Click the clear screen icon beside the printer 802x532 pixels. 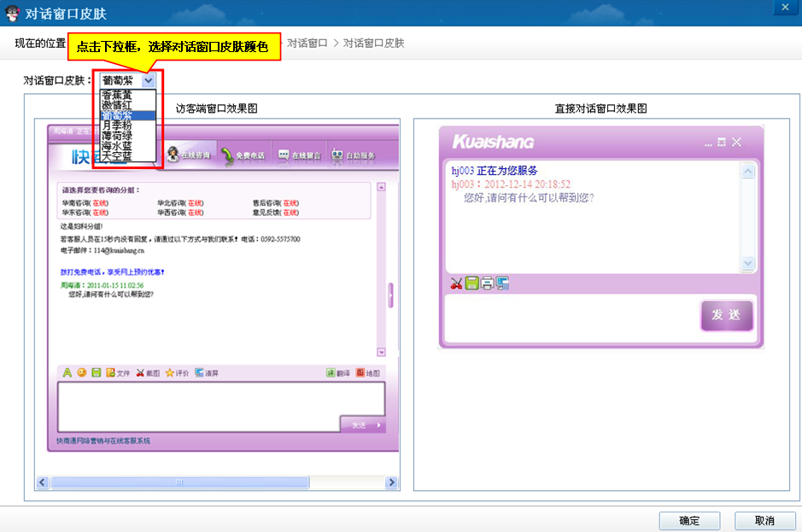tap(502, 284)
